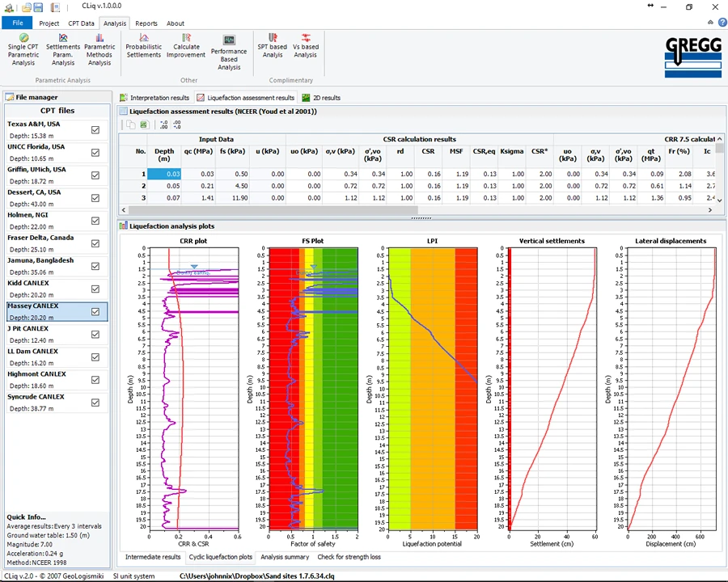Toggle the UNCC Florida, USA checkbox
The image size is (728, 582).
point(95,153)
